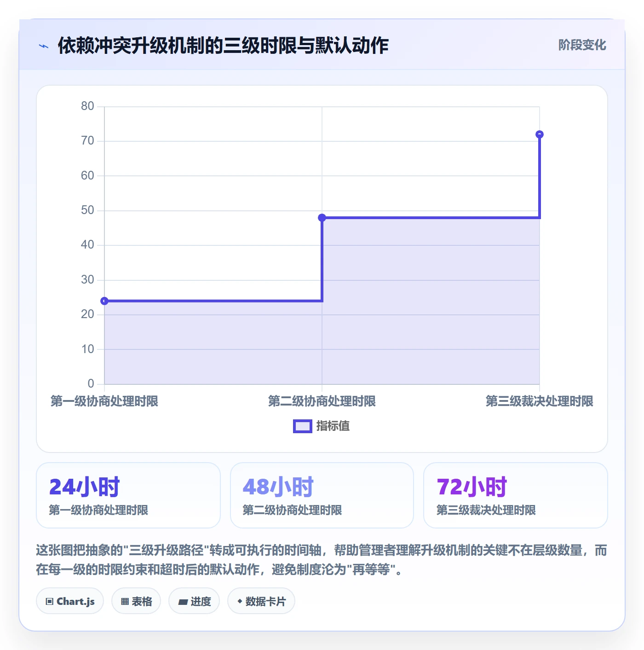Open the 48小时 metric card
Screen dimensions: 644x650
tap(322, 495)
